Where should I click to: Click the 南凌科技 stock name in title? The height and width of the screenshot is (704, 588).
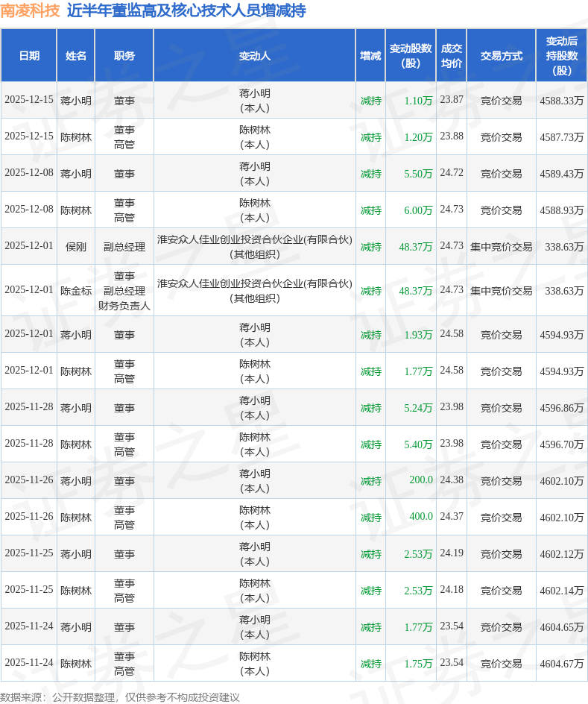[30, 10]
